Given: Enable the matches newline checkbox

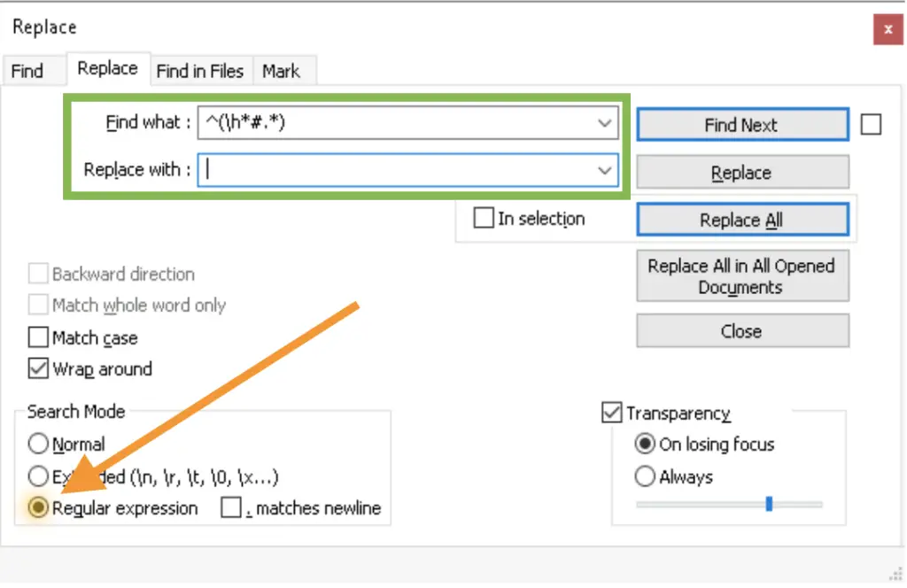Looking at the screenshot, I should point(232,507).
